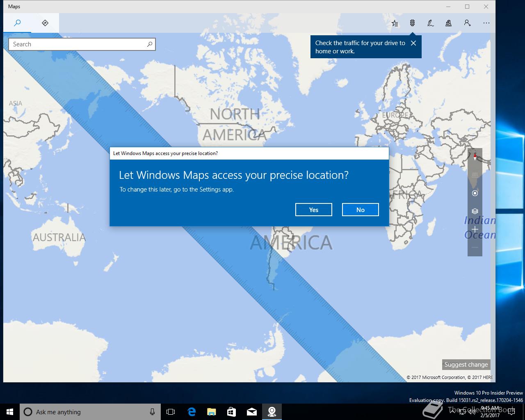Image resolution: width=525 pixels, height=420 pixels.
Task: Click the NORTH AMERICA map label
Action: (235, 124)
